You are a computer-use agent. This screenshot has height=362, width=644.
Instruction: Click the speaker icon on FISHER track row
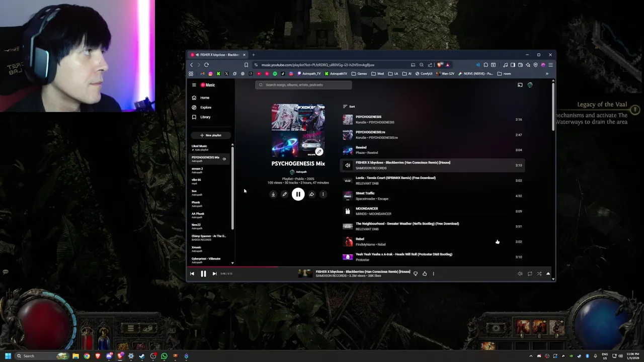click(x=348, y=165)
